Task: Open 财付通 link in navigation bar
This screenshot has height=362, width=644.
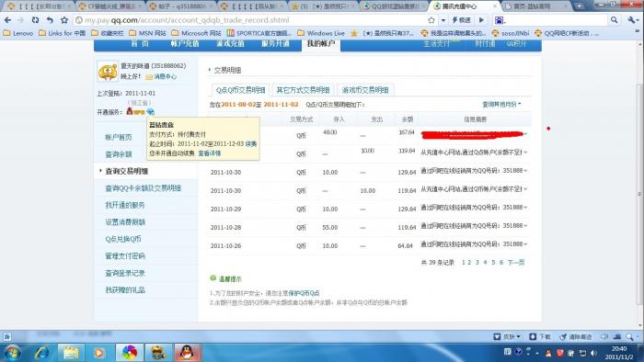Action: 485,43
